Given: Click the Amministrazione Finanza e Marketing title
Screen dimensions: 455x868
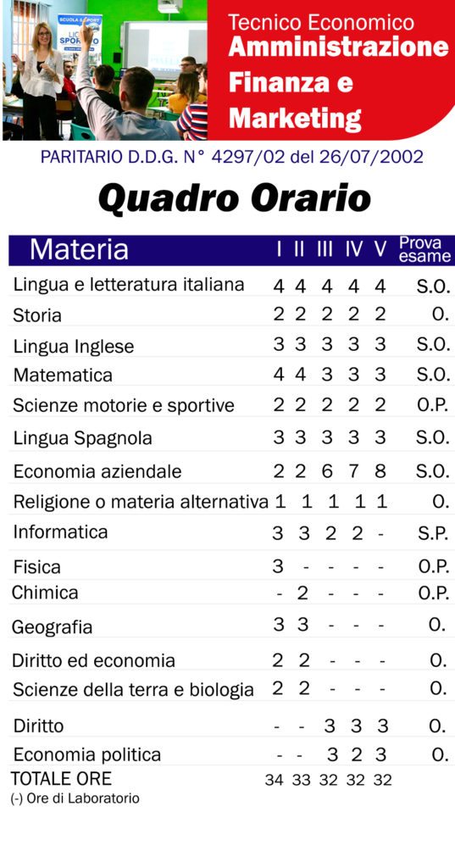Looking at the screenshot, I should point(338,82).
